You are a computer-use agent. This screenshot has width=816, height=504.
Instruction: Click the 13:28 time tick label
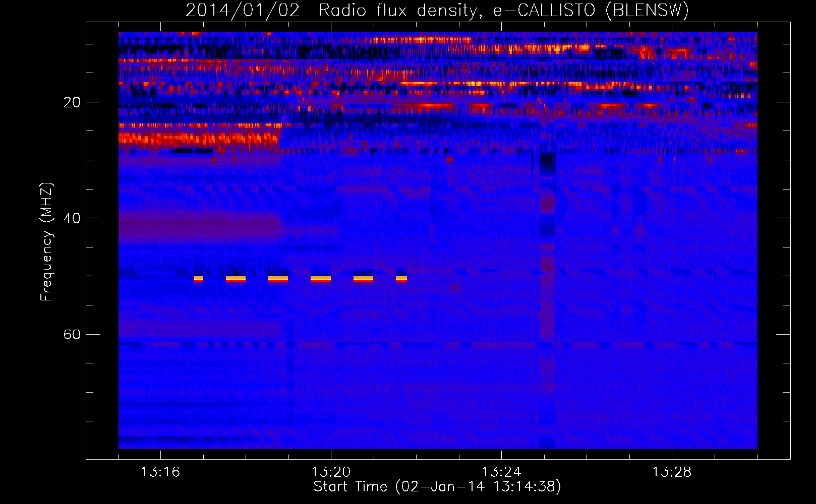pyautogui.click(x=672, y=472)
